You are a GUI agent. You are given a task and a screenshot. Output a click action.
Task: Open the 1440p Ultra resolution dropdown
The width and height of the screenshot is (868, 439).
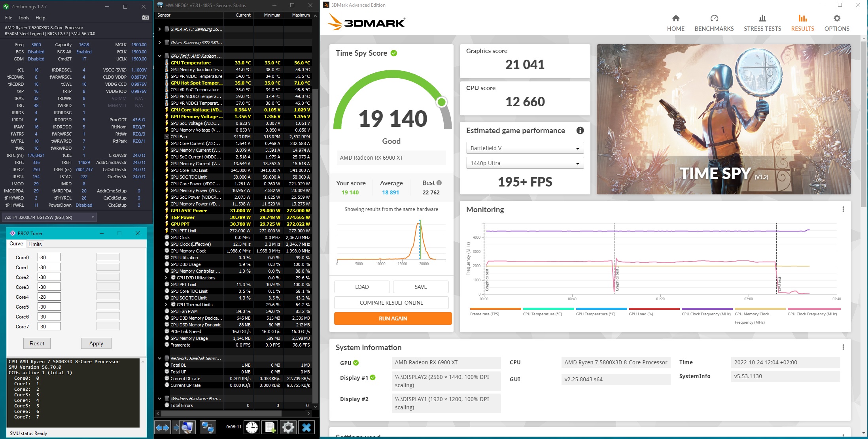tap(524, 163)
